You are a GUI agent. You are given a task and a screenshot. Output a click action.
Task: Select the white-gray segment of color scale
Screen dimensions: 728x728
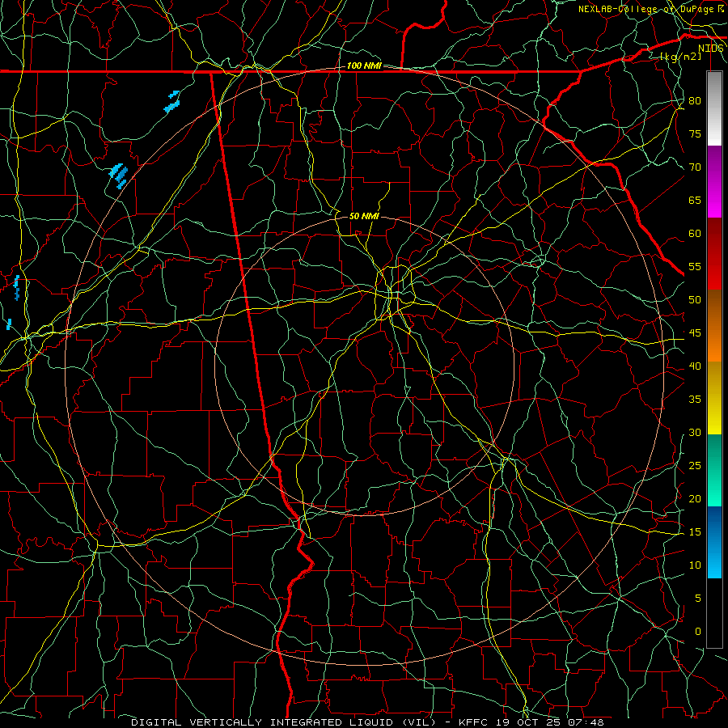click(x=714, y=108)
